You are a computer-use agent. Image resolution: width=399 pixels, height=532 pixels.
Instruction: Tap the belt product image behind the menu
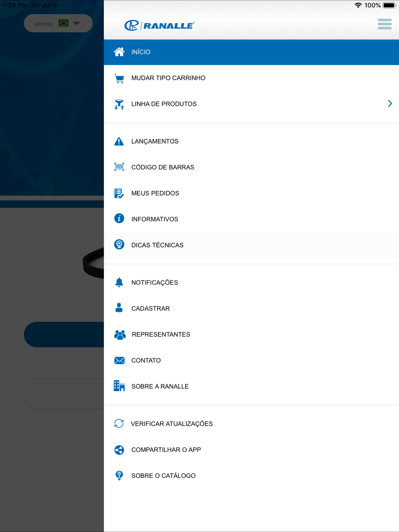click(93, 263)
